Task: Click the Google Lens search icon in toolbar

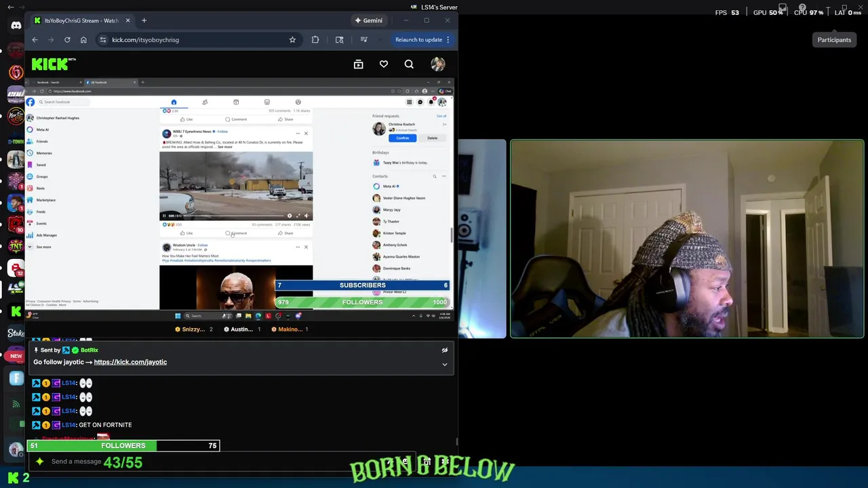Action: coord(339,39)
